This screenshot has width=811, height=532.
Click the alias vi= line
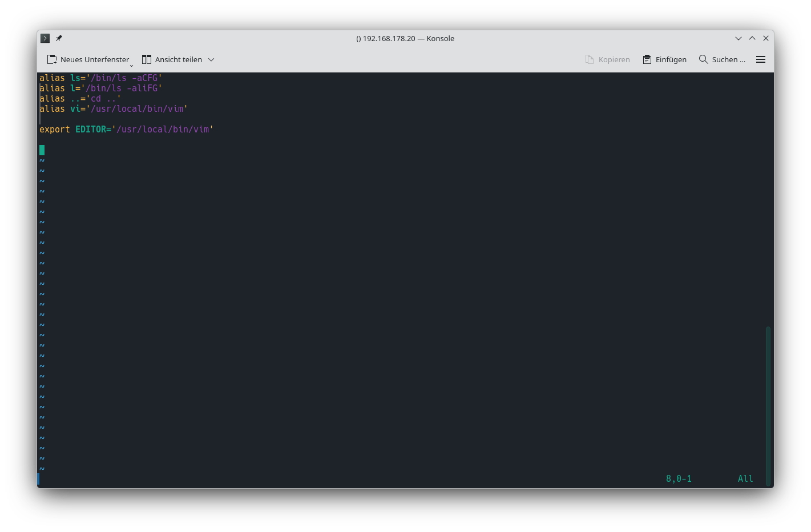click(x=114, y=109)
